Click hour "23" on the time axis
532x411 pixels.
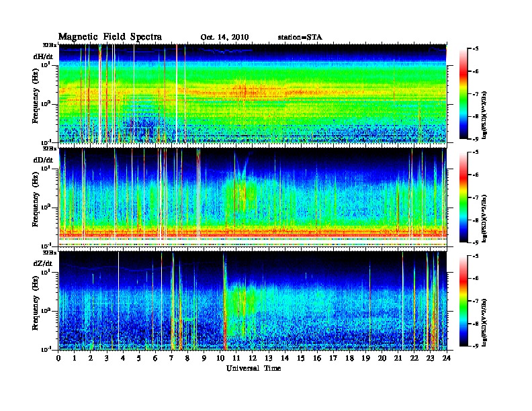pyautogui.click(x=430, y=358)
